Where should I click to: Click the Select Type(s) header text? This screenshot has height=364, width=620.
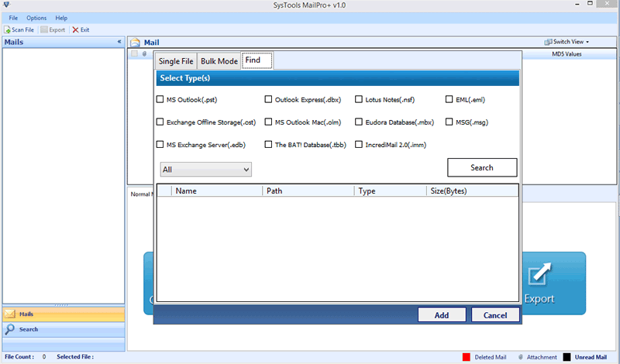click(184, 78)
